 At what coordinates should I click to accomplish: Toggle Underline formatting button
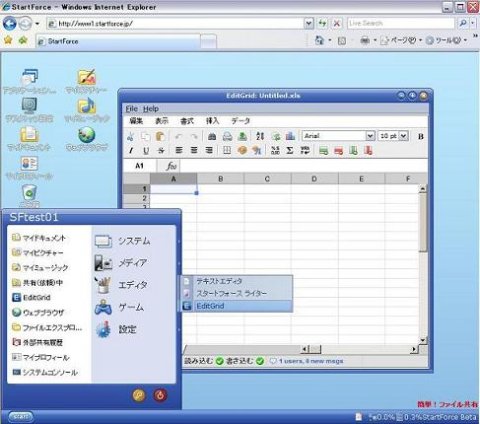coord(146,151)
